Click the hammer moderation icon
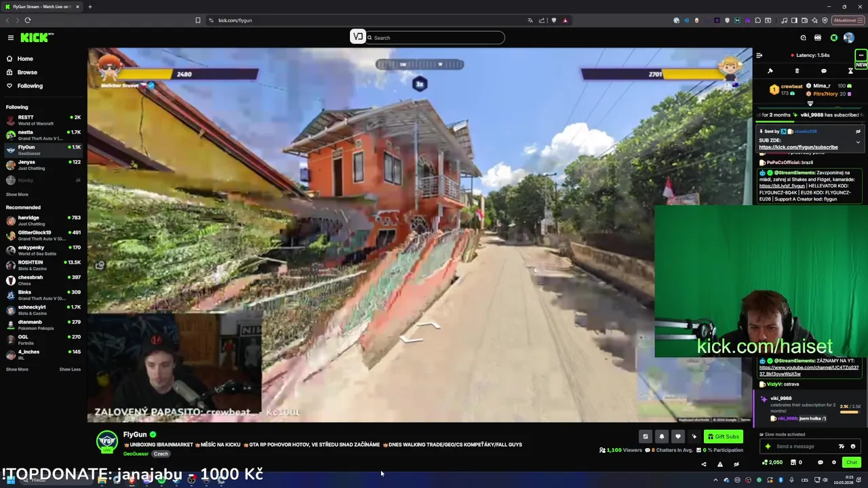Viewport: 868px width, 488px height. (770, 70)
